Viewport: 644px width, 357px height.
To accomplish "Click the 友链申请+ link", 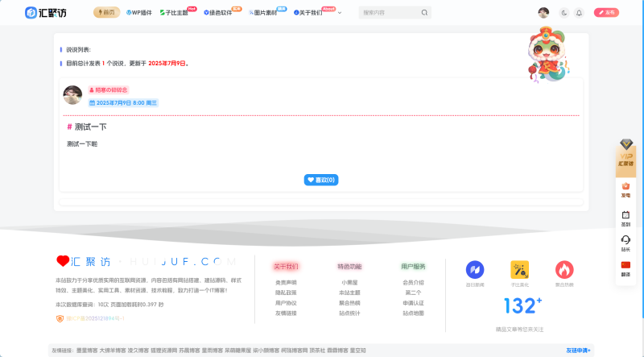I will [x=578, y=351].
